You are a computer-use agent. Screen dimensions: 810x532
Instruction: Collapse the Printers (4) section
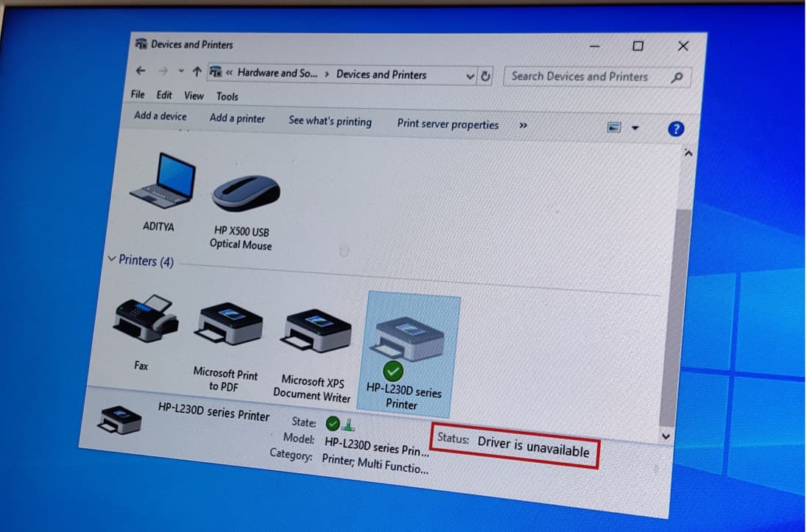point(113,260)
